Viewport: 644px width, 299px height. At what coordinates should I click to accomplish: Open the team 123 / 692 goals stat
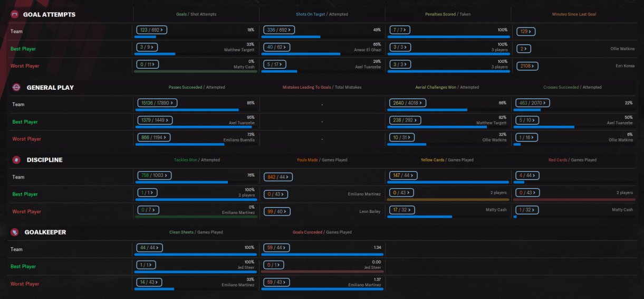coord(151,30)
